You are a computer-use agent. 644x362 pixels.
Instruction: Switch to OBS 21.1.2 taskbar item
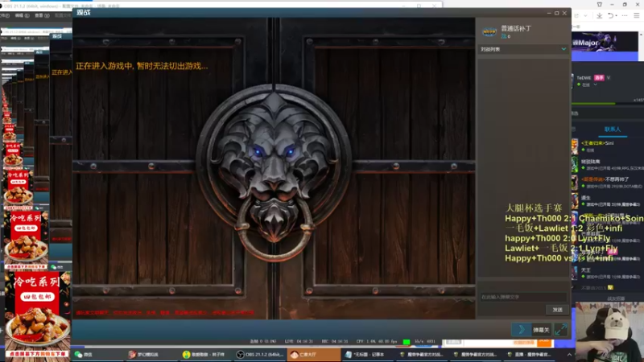tap(259, 354)
